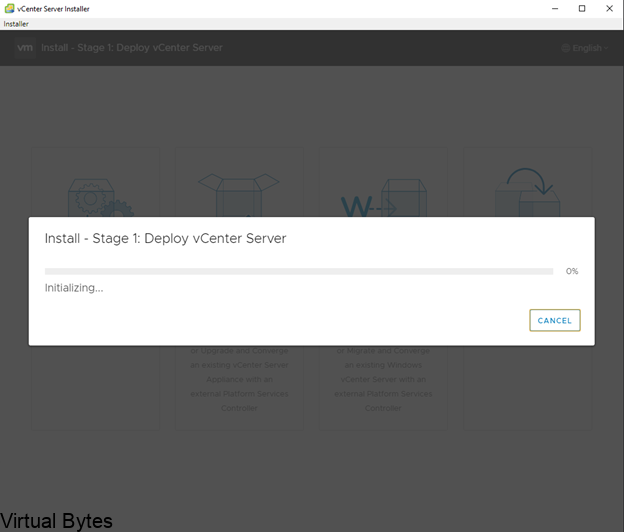Open the English language dropdown
The width and height of the screenshot is (624, 532).
click(x=585, y=48)
